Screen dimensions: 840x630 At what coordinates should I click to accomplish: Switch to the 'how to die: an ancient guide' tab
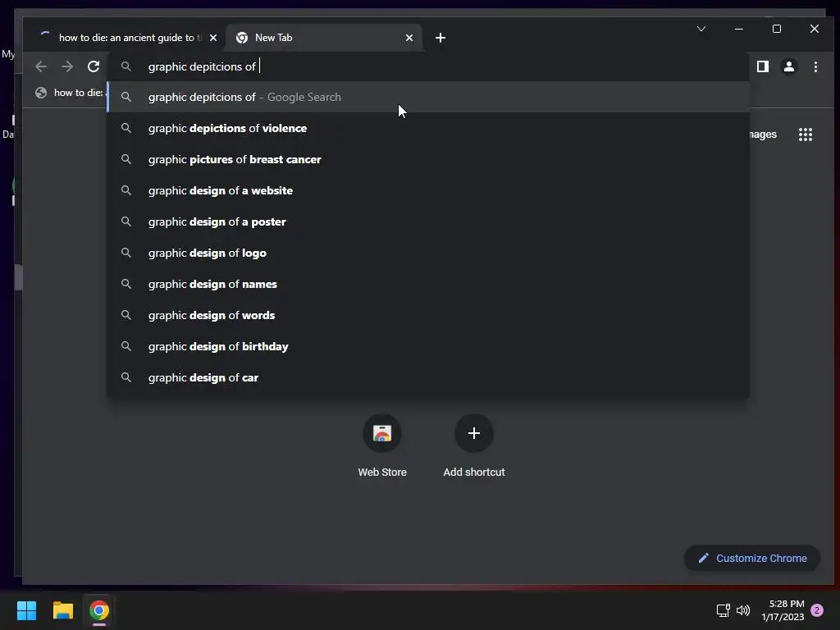tap(125, 38)
